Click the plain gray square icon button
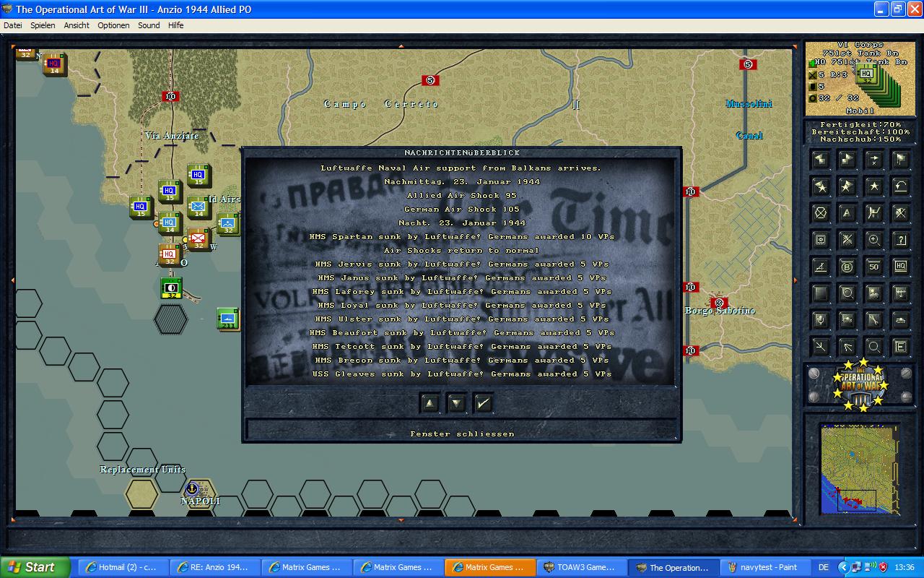This screenshot has height=578, width=924. coord(820,293)
